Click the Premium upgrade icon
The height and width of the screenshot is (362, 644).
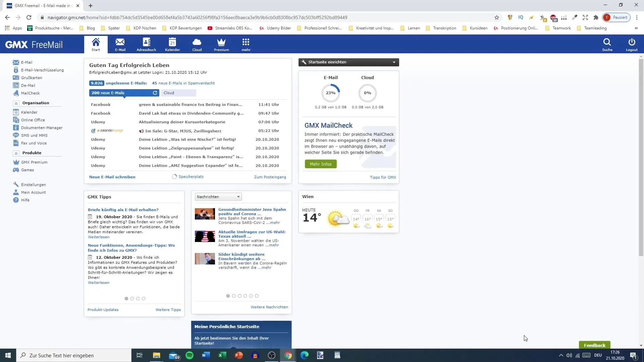click(221, 44)
